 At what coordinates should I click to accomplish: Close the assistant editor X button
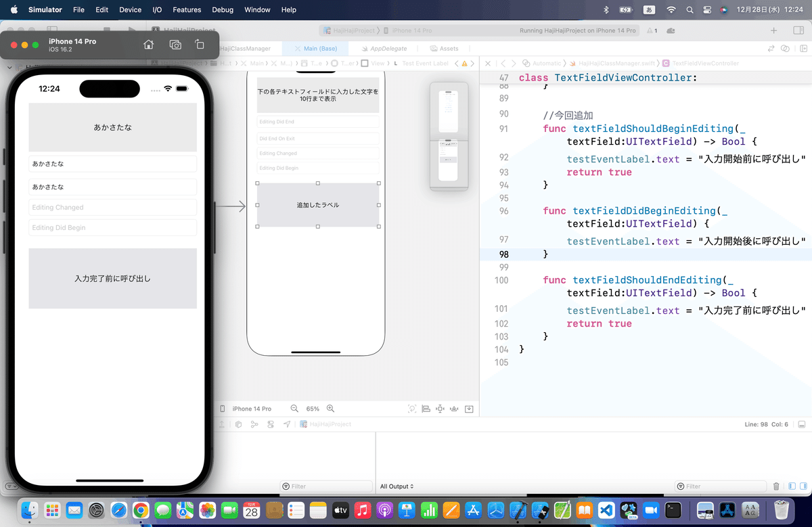click(x=488, y=63)
